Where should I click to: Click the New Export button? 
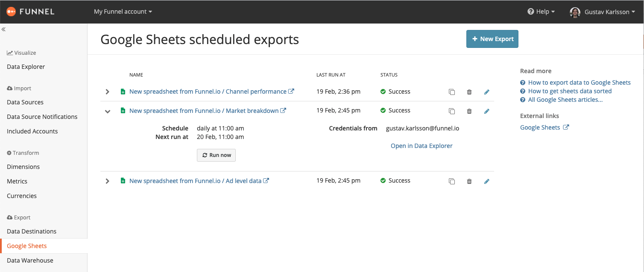tap(492, 39)
